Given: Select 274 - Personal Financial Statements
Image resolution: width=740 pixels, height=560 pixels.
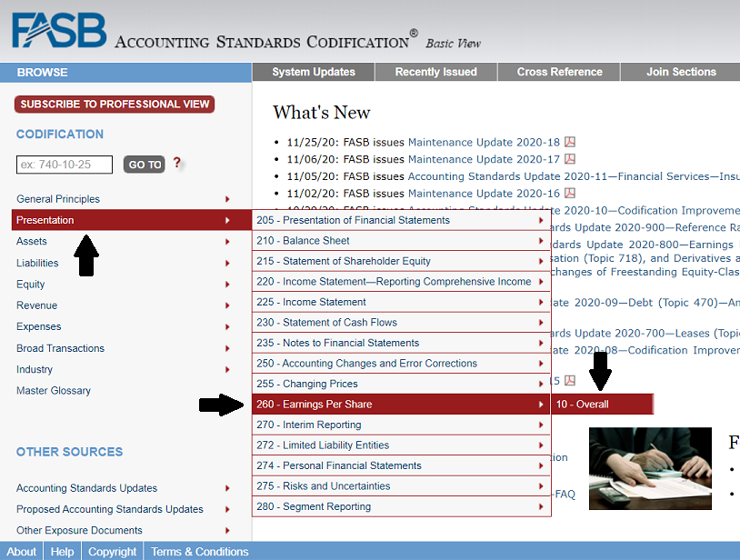Looking at the screenshot, I should tap(401, 465).
